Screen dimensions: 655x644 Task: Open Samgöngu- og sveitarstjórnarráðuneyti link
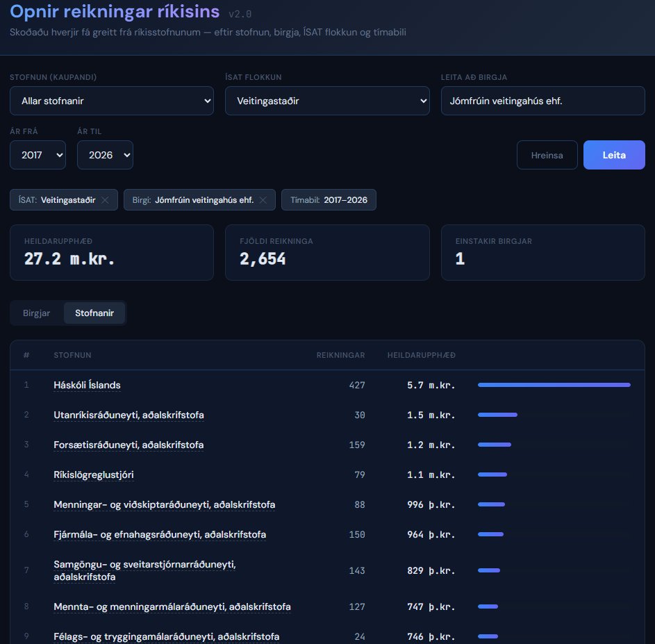pos(144,570)
